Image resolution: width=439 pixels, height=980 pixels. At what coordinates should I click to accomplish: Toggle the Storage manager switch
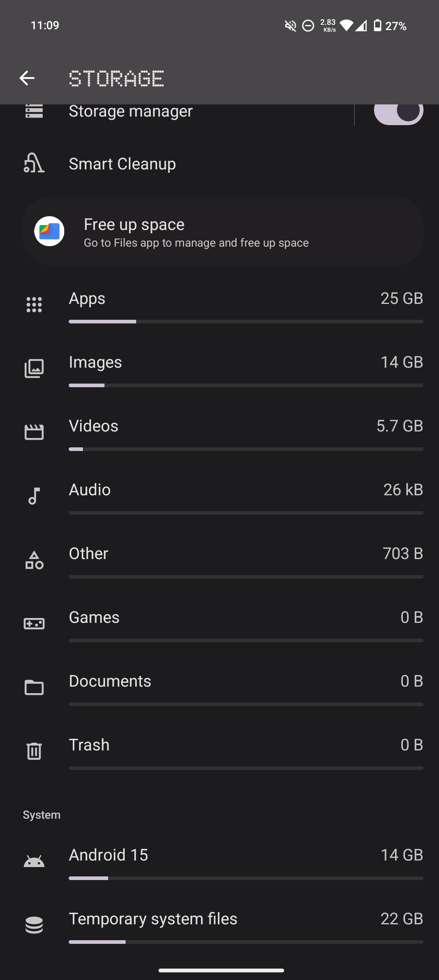pos(398,112)
